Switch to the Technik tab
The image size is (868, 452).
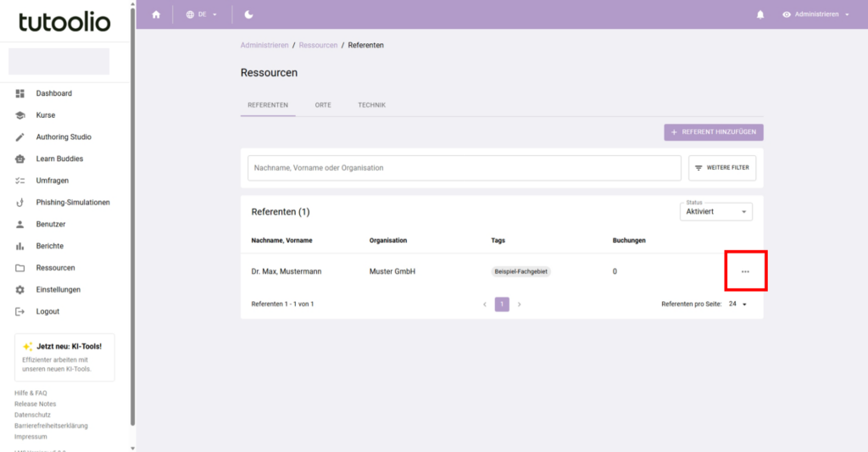tap(371, 104)
